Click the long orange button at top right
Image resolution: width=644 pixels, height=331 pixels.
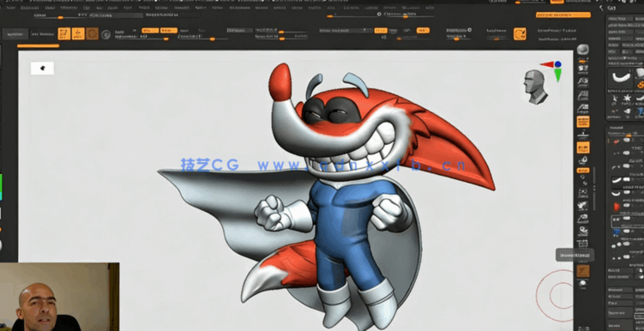click(563, 15)
